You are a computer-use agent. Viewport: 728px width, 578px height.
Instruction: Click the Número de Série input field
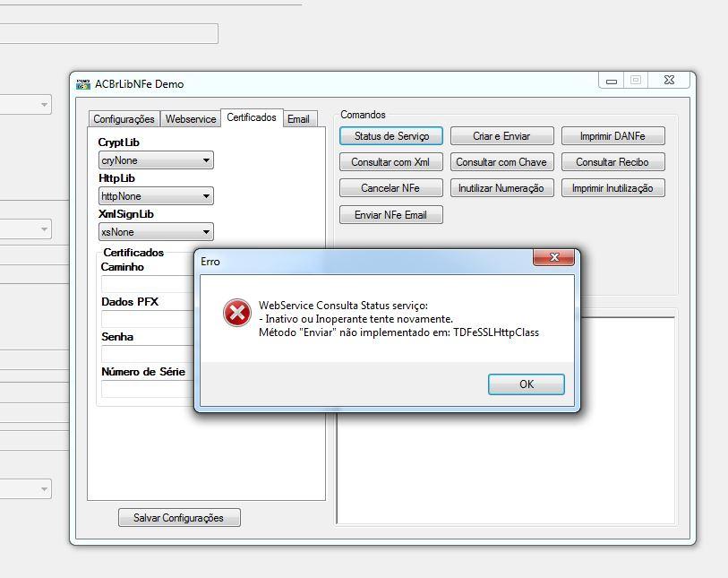point(148,389)
